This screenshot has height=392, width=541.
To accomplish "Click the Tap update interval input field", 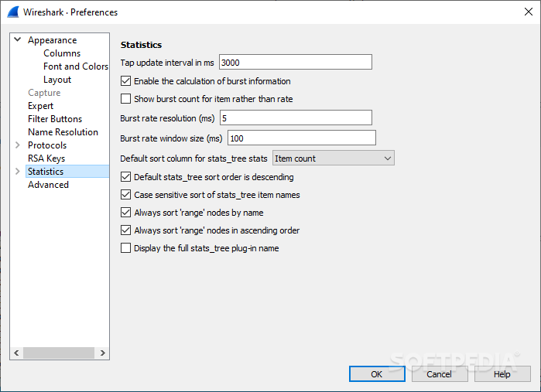I will [x=296, y=62].
